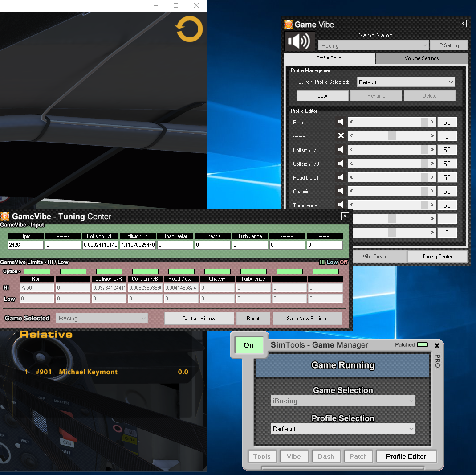Open the Dash tab in SimTools
The height and width of the screenshot is (475, 476).
[326, 456]
